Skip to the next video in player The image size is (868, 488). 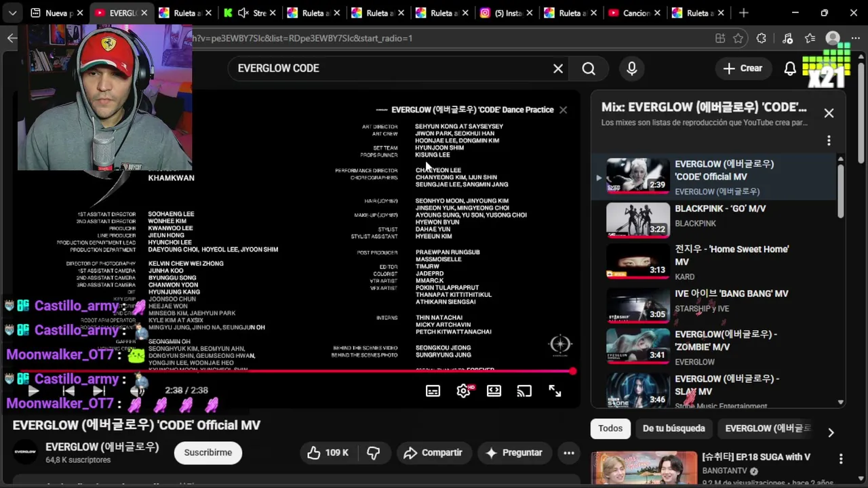(x=99, y=390)
